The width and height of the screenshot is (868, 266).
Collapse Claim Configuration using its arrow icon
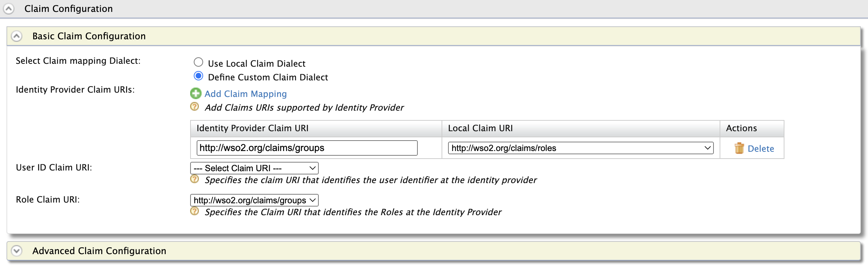(9, 9)
